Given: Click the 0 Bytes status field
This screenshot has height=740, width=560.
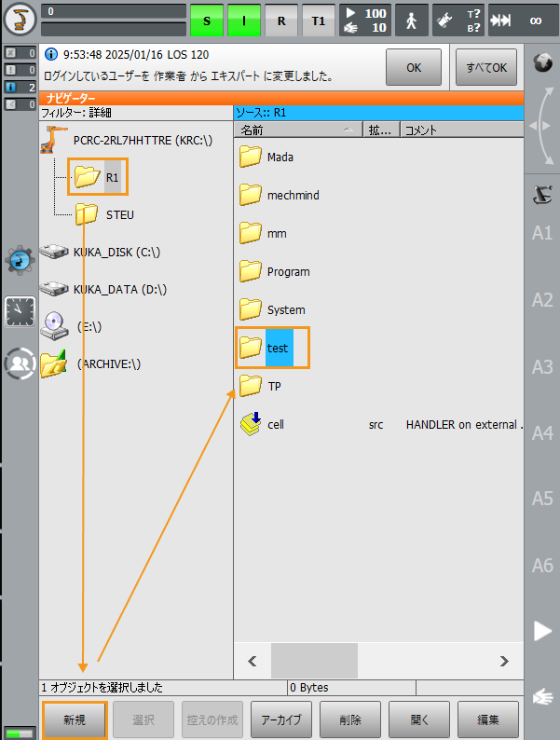Looking at the screenshot, I should coord(351,687).
